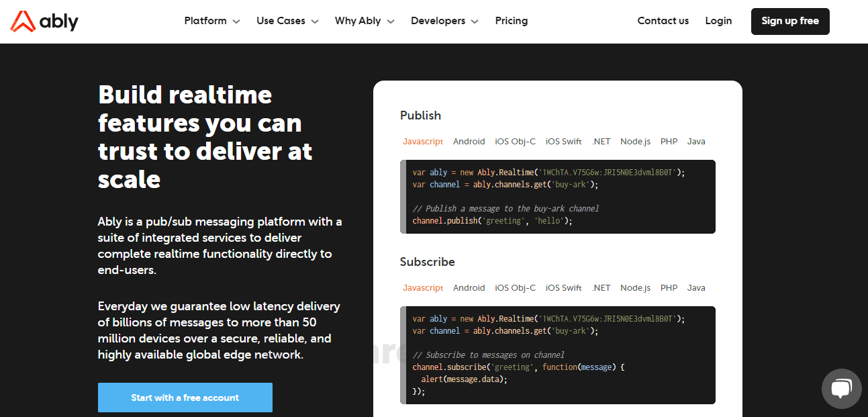Open Node.js code for Subscribe
Screen dimensions: 868x417
pos(635,287)
